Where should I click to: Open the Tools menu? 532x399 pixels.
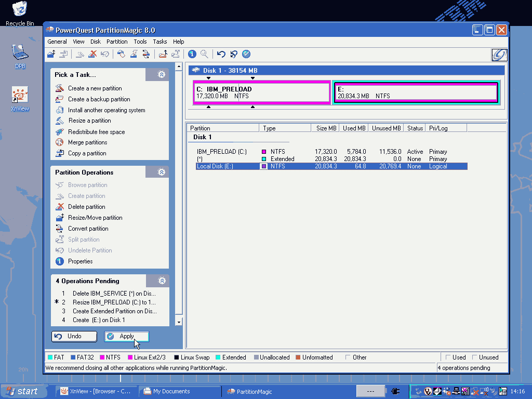(x=140, y=42)
